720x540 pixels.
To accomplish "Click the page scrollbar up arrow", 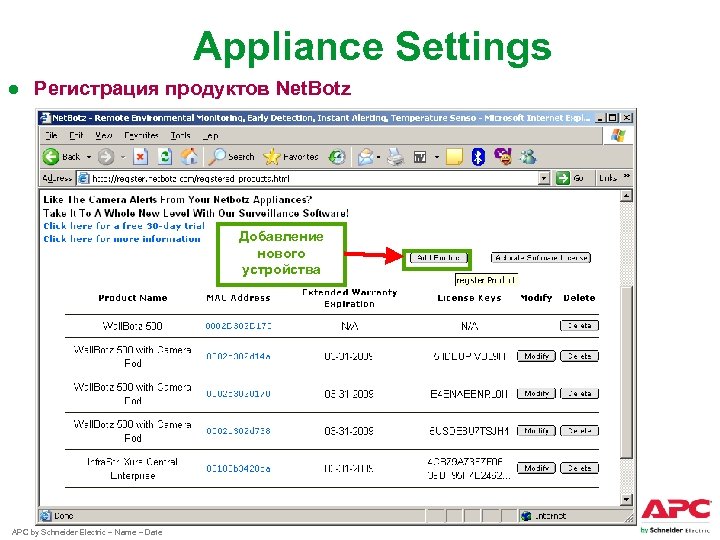I will (x=626, y=196).
